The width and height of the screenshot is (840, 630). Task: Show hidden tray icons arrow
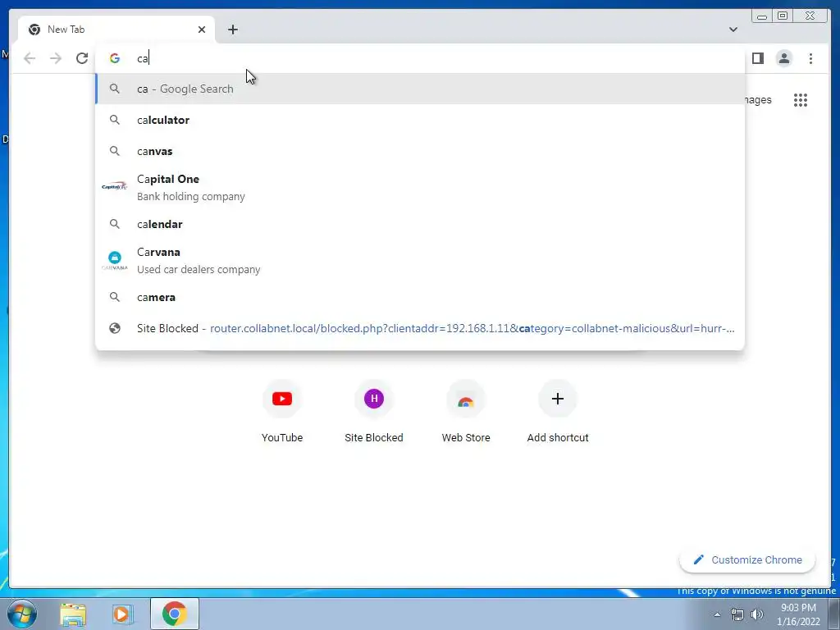tap(717, 614)
